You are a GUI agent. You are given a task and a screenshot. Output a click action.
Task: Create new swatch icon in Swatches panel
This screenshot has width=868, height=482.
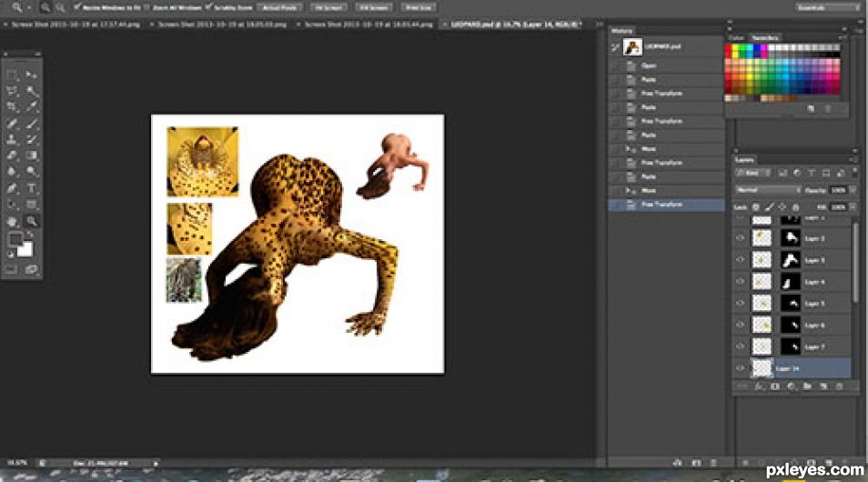pyautogui.click(x=811, y=109)
